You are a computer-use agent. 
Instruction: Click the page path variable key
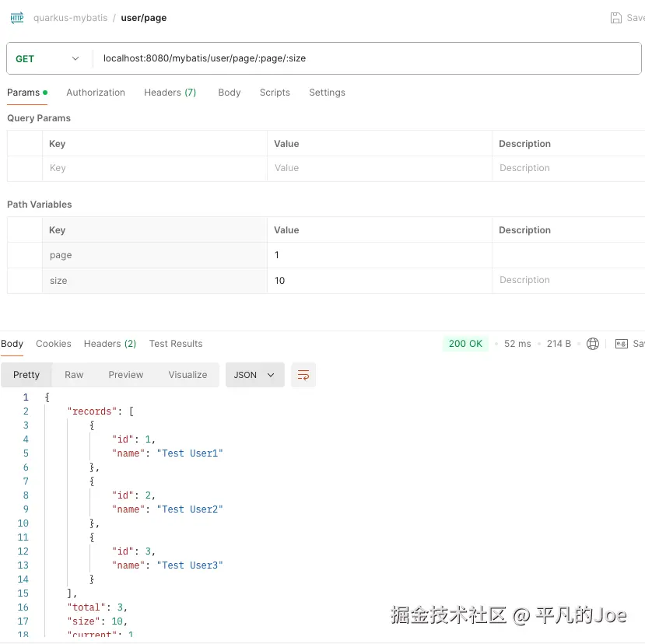(155, 255)
